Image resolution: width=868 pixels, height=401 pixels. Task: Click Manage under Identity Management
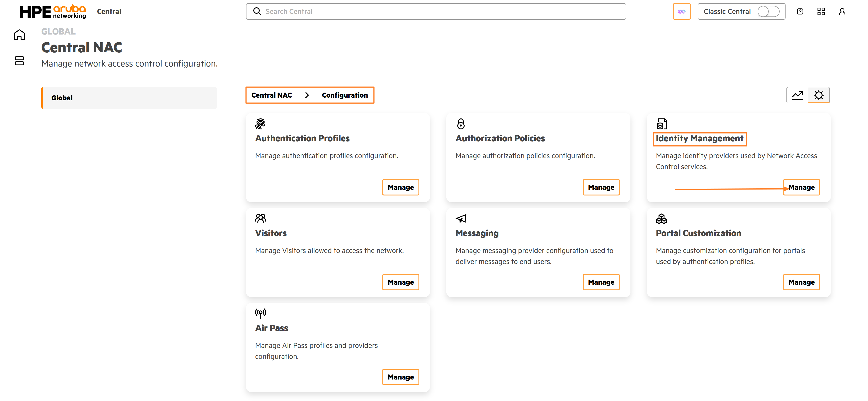coord(801,187)
